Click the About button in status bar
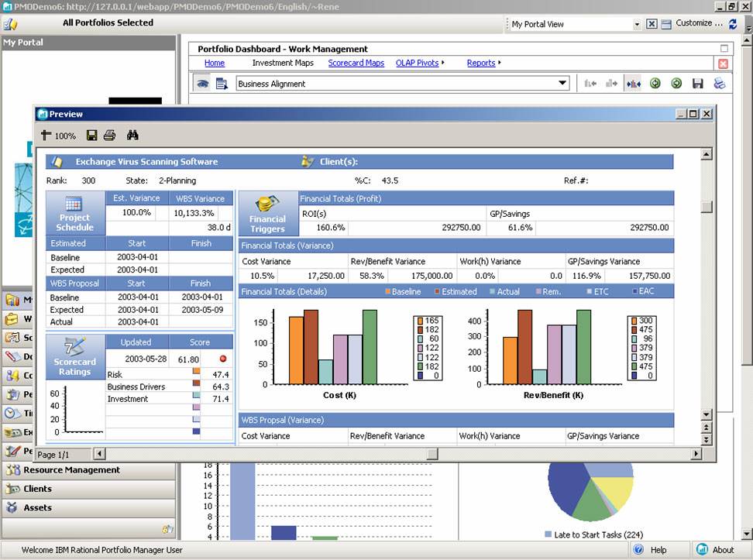 tap(716, 550)
